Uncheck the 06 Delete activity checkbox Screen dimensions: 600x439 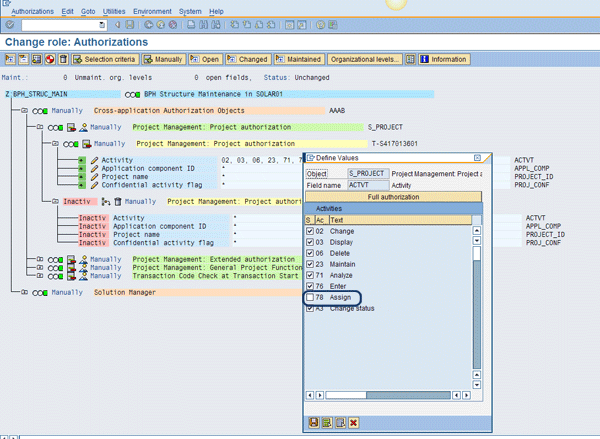click(x=310, y=253)
